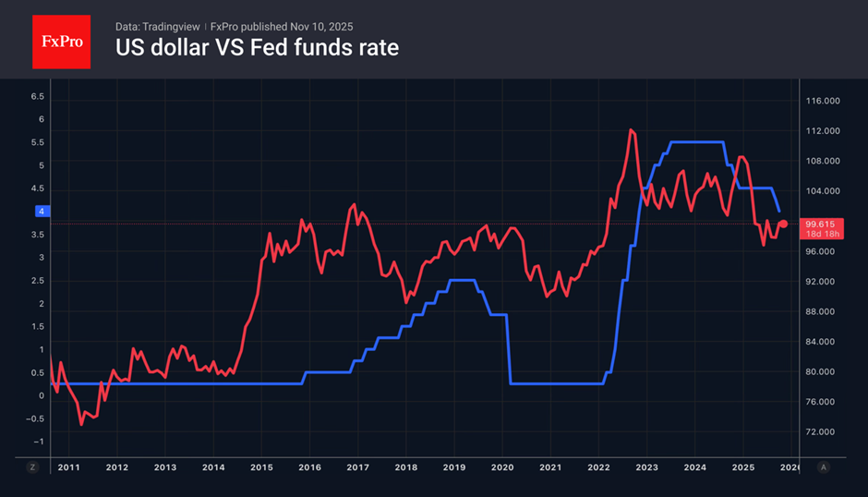
Task: Select 2011 on the time axis
Action: coord(68,467)
